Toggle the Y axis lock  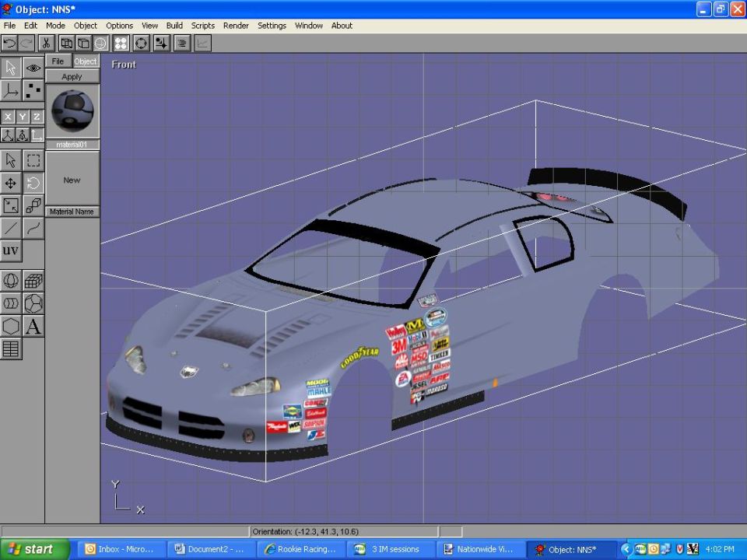(x=23, y=117)
